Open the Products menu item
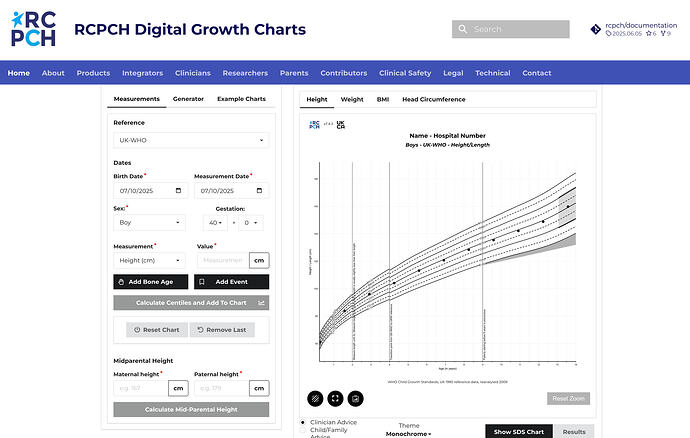This screenshot has width=690, height=438. (x=93, y=73)
